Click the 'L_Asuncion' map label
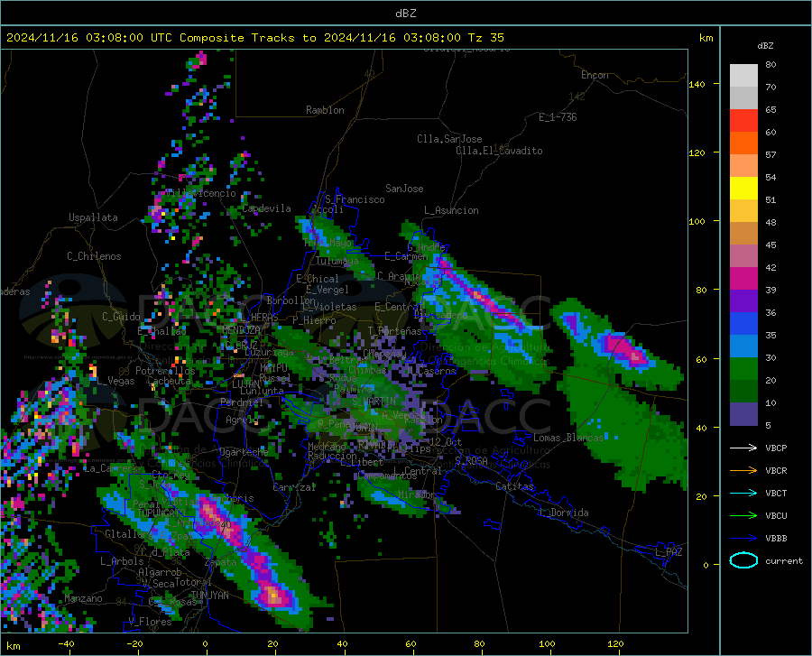Image resolution: width=812 pixels, height=656 pixels. tap(451, 210)
